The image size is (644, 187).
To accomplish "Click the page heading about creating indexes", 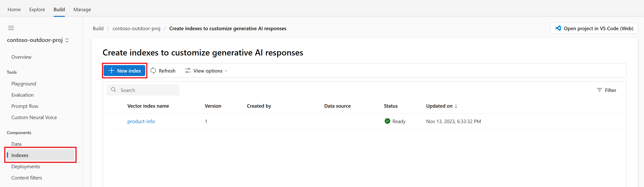I will pyautogui.click(x=203, y=52).
